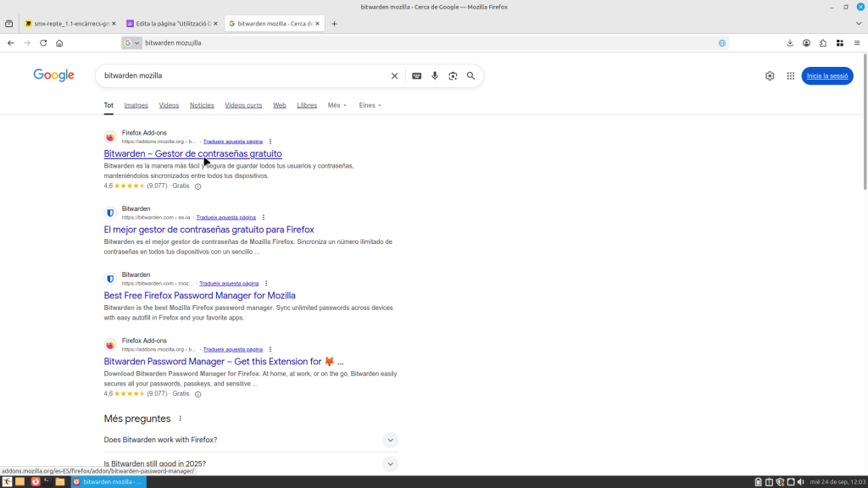Open the 'Eines' tools dropdown
Screen dimensions: 868x488
[x=370, y=106]
